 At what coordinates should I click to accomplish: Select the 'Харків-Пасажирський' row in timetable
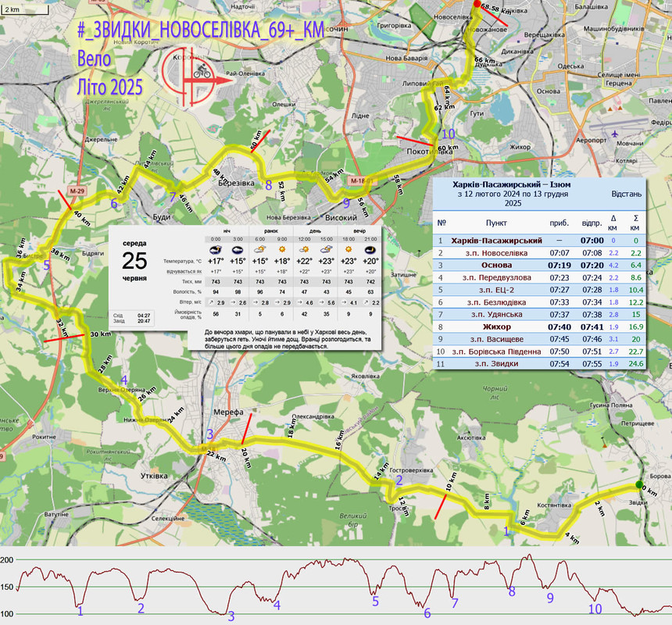coord(539,241)
